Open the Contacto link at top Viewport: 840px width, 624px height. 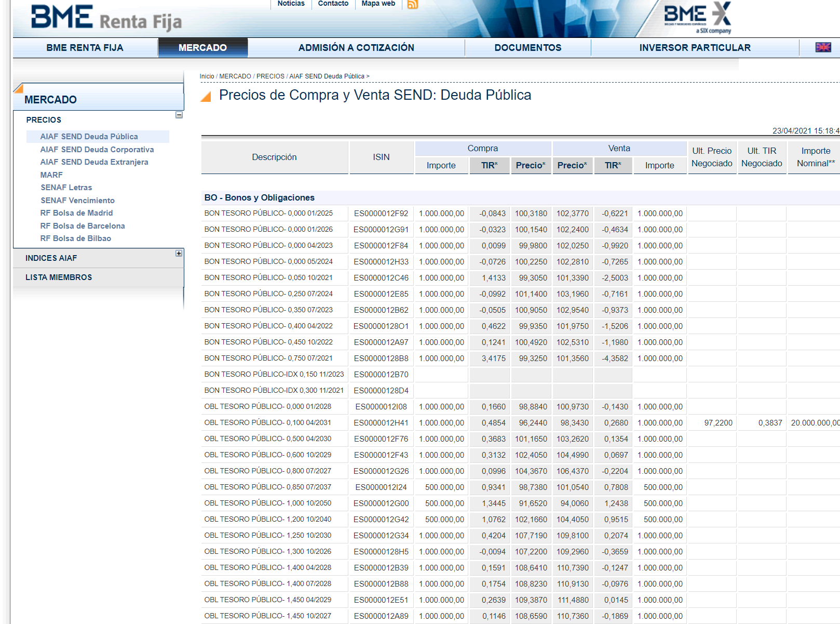(x=333, y=4)
